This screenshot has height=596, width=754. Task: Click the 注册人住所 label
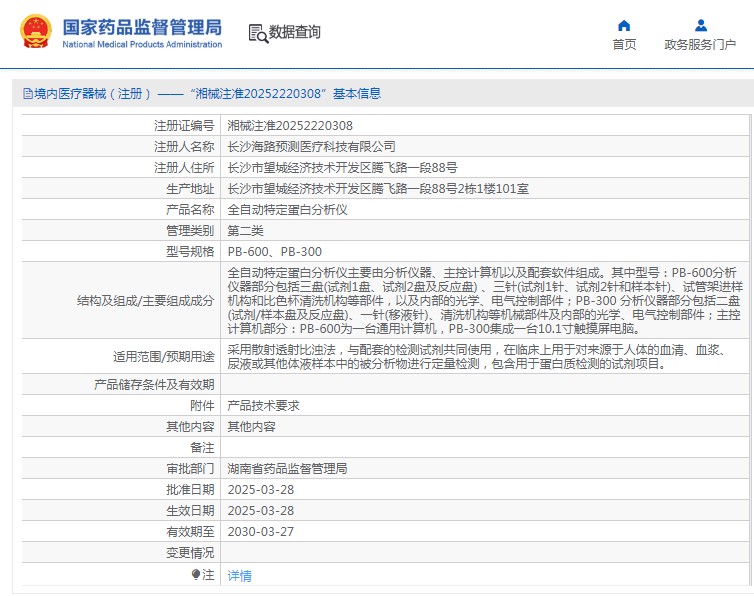[184, 168]
